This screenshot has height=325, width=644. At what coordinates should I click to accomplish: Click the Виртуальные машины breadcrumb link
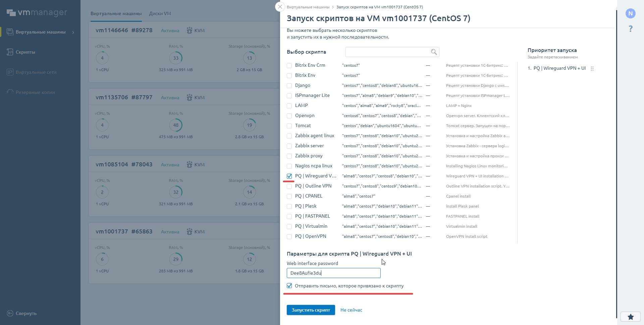pyautogui.click(x=308, y=7)
